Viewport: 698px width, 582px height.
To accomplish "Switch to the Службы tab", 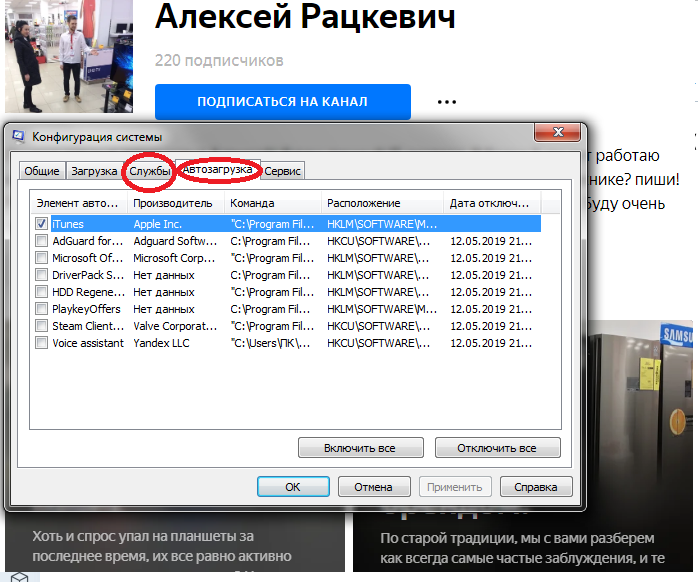I will click(x=150, y=171).
